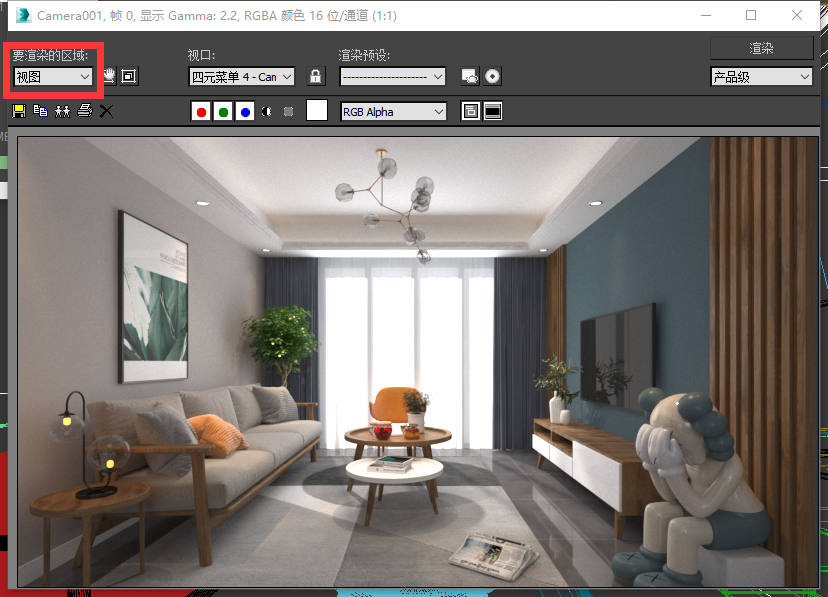Toggle the red channel display
The image size is (828, 597).
201,112
